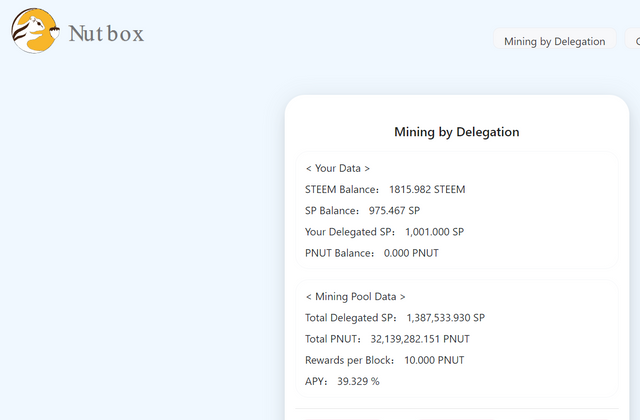The height and width of the screenshot is (420, 640).
Task: Click the APY label text
Action: pyautogui.click(x=316, y=381)
